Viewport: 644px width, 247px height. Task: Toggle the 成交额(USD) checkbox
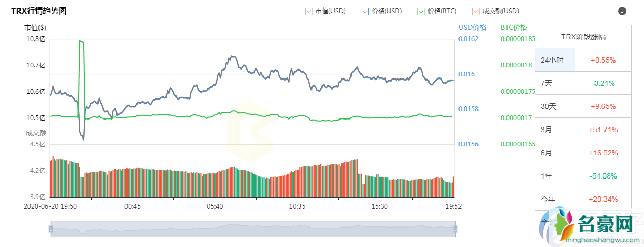click(476, 11)
